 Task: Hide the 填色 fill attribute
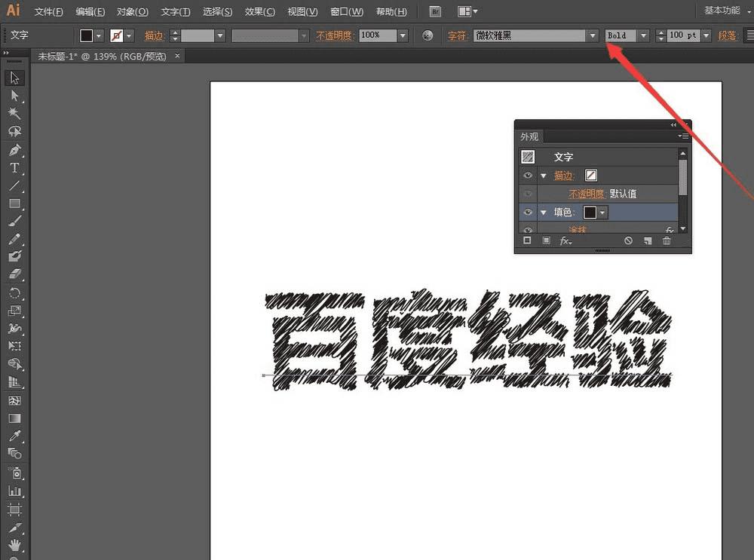(528, 213)
